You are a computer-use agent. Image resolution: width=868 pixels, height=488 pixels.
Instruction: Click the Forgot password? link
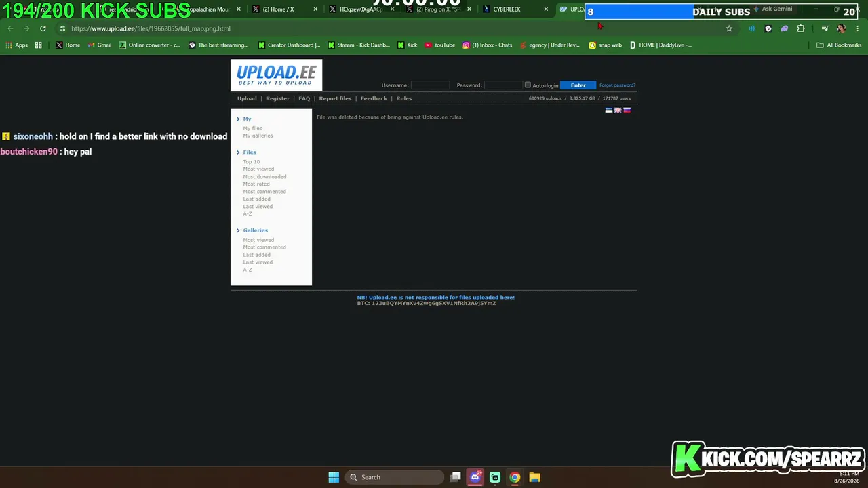617,85
